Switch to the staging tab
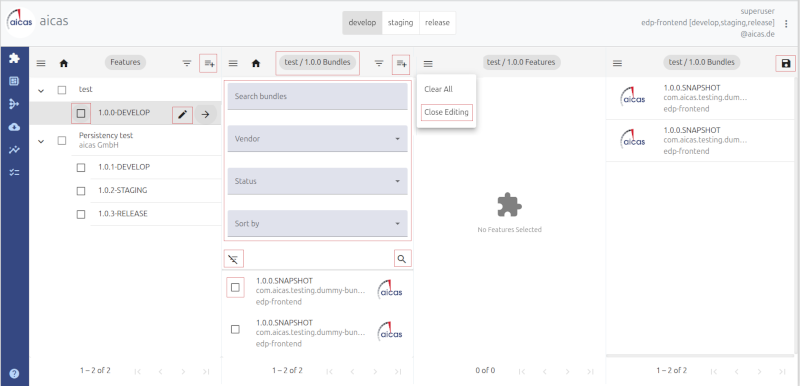800x386 pixels. click(401, 23)
